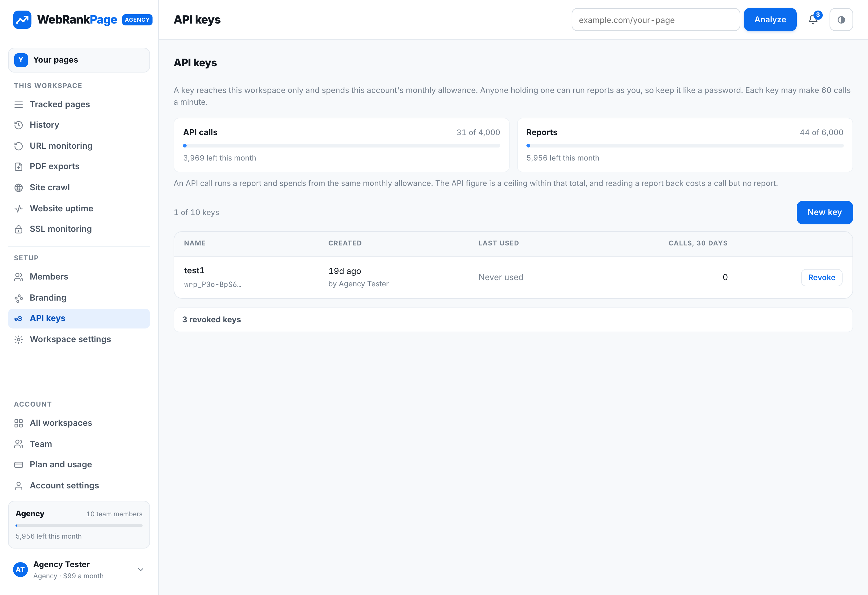Open History in the sidebar
Image resolution: width=868 pixels, height=595 pixels.
[79, 125]
